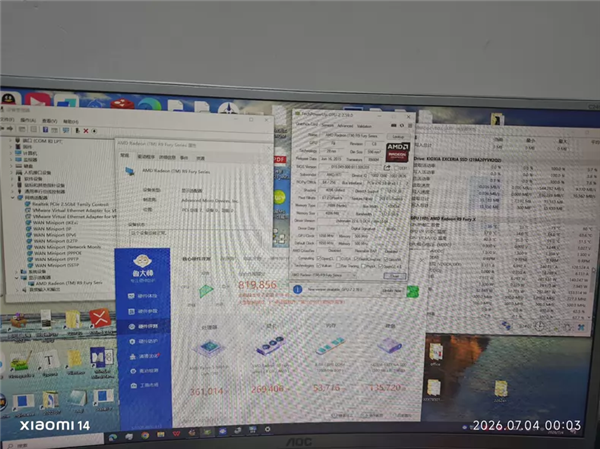This screenshot has height=449, width=600.
Task: Collapse the display adapters node in Device Manager
Action: tap(17, 278)
